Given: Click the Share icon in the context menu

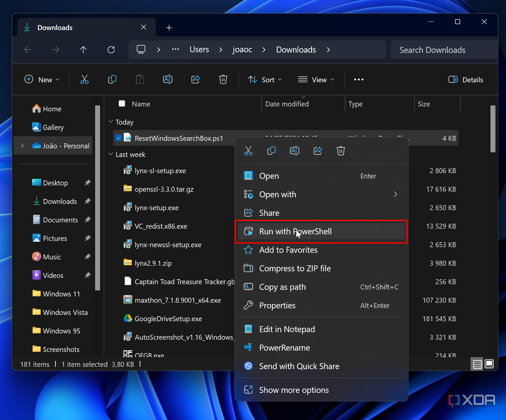Looking at the screenshot, I should coord(318,151).
